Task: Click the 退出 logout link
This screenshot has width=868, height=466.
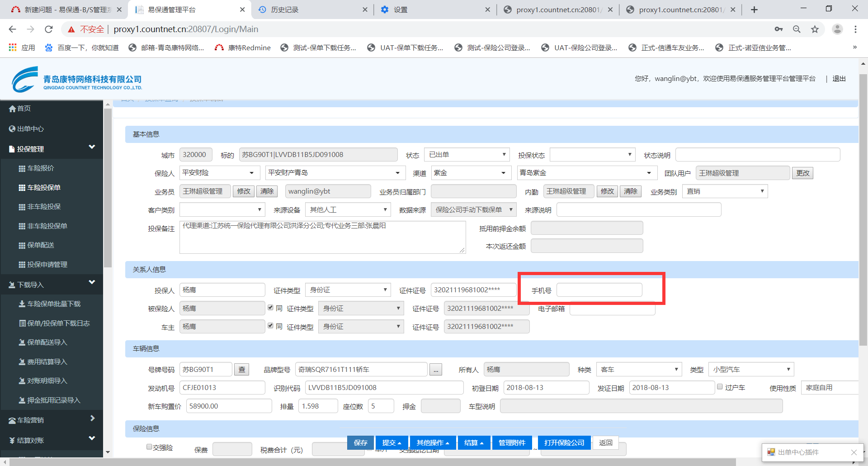Action: click(839, 79)
